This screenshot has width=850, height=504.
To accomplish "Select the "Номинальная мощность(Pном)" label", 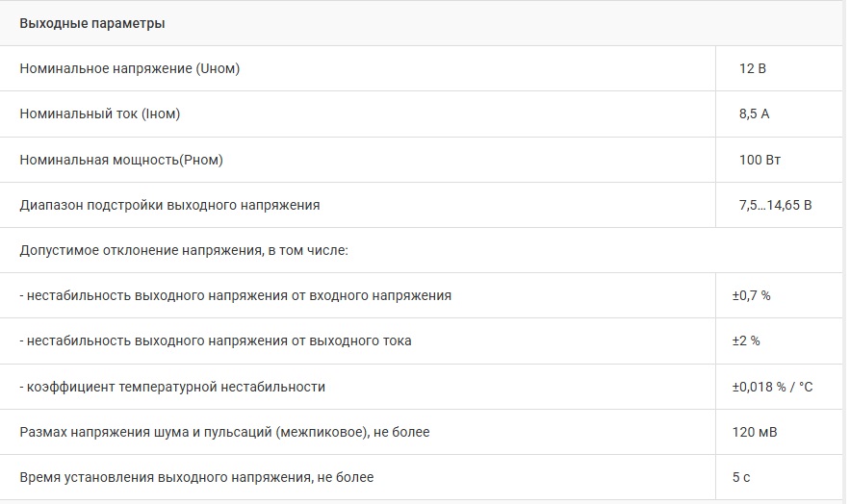I will coord(121,160).
